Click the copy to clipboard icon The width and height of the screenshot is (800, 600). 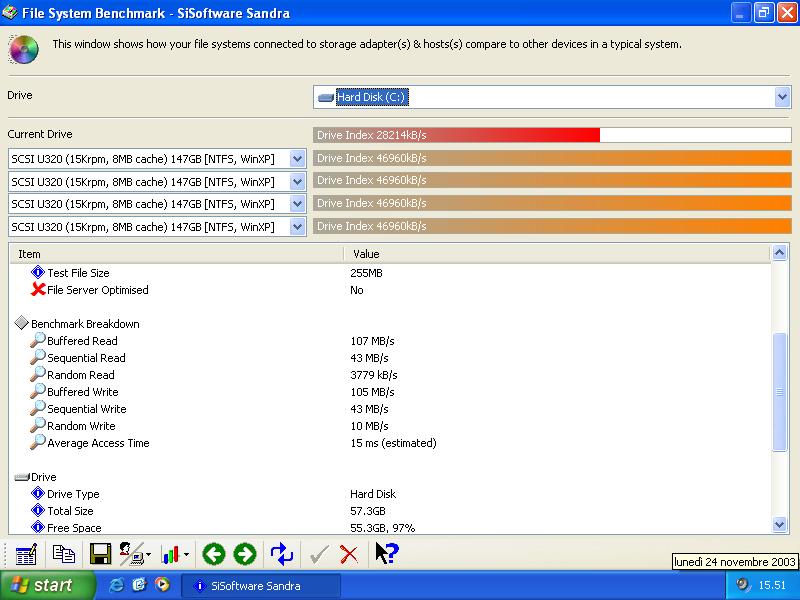tap(64, 555)
